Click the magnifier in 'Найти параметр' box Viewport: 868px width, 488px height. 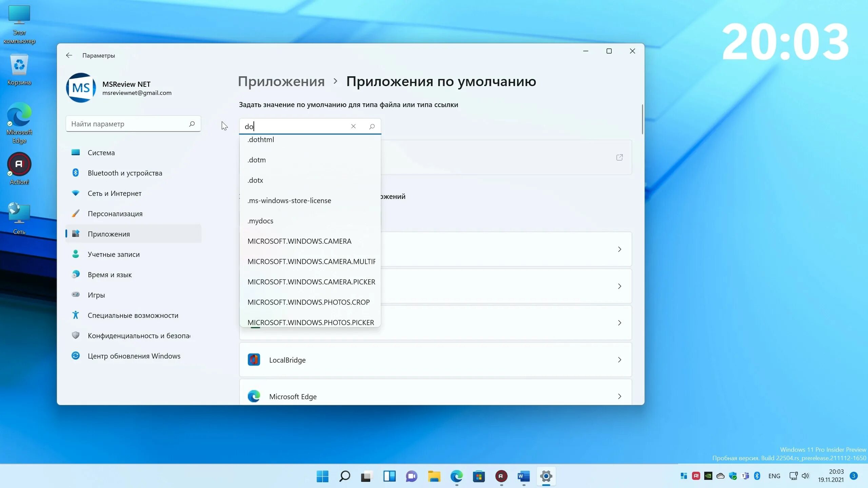click(192, 124)
